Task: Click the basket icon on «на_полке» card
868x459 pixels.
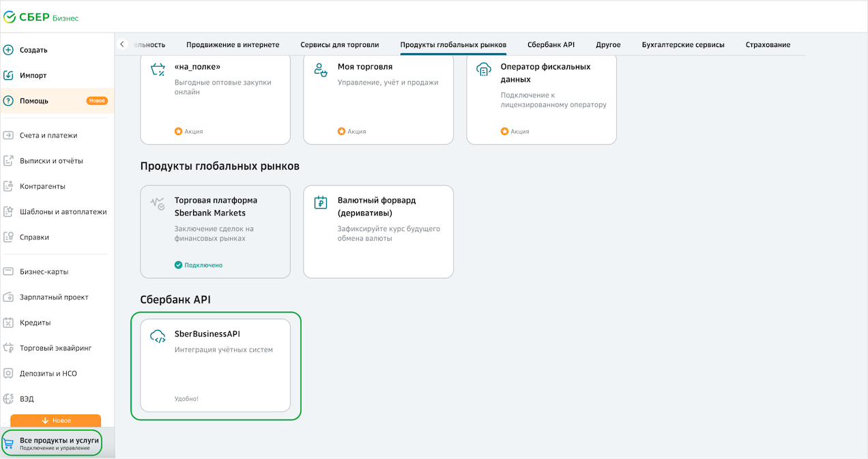Action: click(x=158, y=70)
